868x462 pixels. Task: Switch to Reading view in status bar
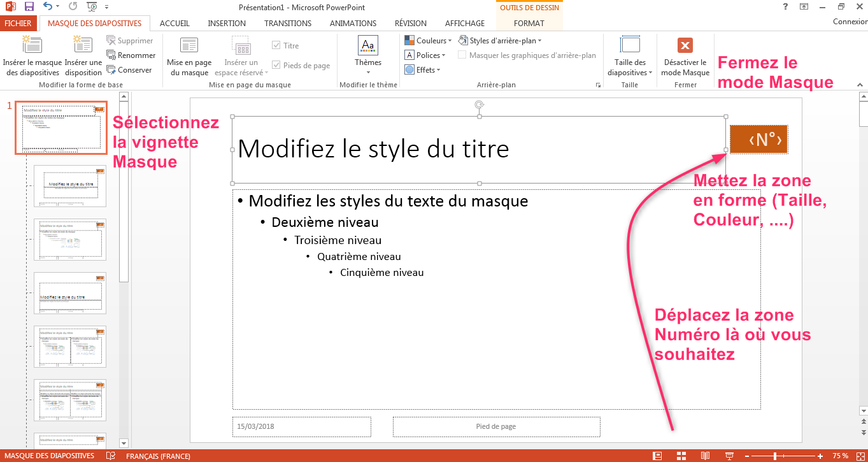705,456
